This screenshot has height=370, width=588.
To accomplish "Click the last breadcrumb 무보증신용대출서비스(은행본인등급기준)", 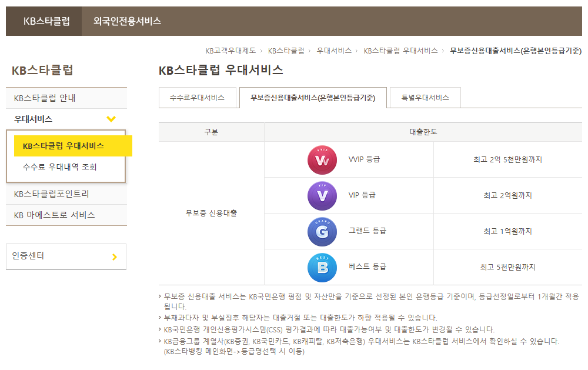I will 516,51.
